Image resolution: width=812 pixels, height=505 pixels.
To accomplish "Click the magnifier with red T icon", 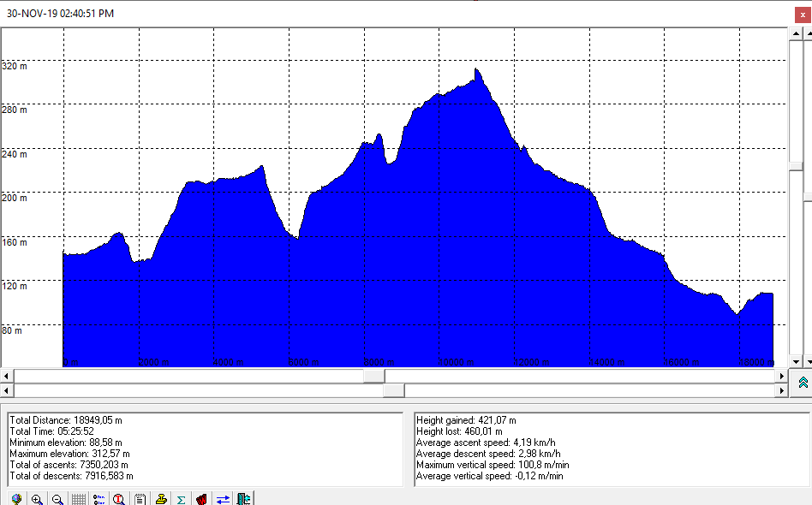I will [x=119, y=499].
